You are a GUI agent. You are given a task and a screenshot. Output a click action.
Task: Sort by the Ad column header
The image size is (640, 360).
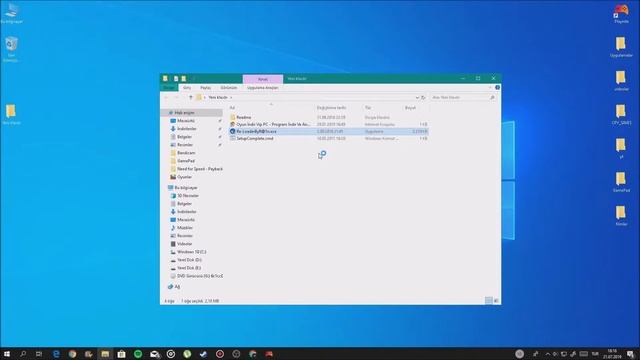[232, 108]
